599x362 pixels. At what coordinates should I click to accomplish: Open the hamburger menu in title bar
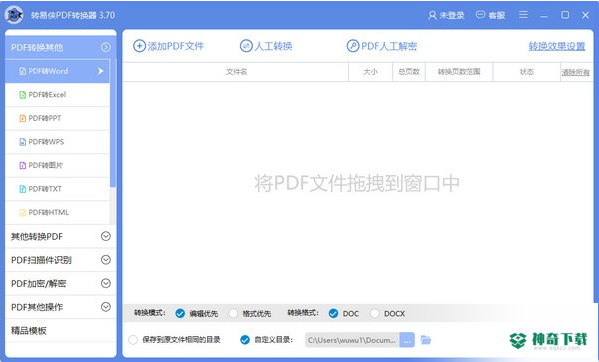click(523, 15)
